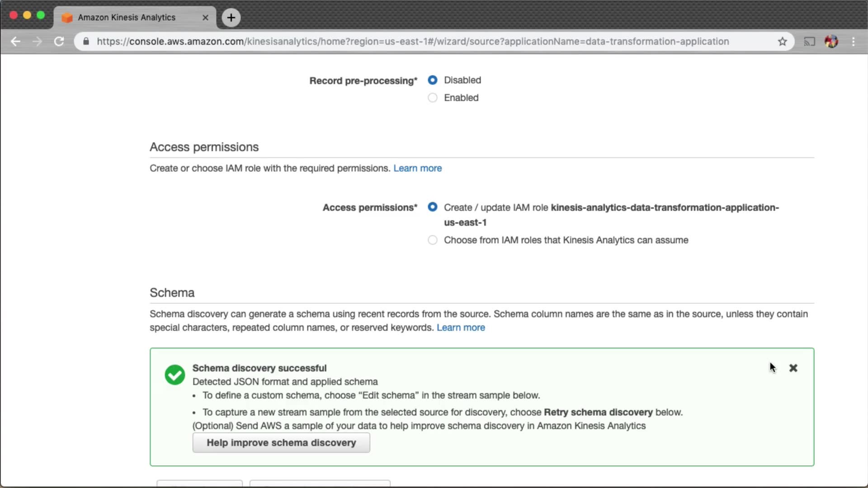Click the site lock icon

[x=86, y=42]
